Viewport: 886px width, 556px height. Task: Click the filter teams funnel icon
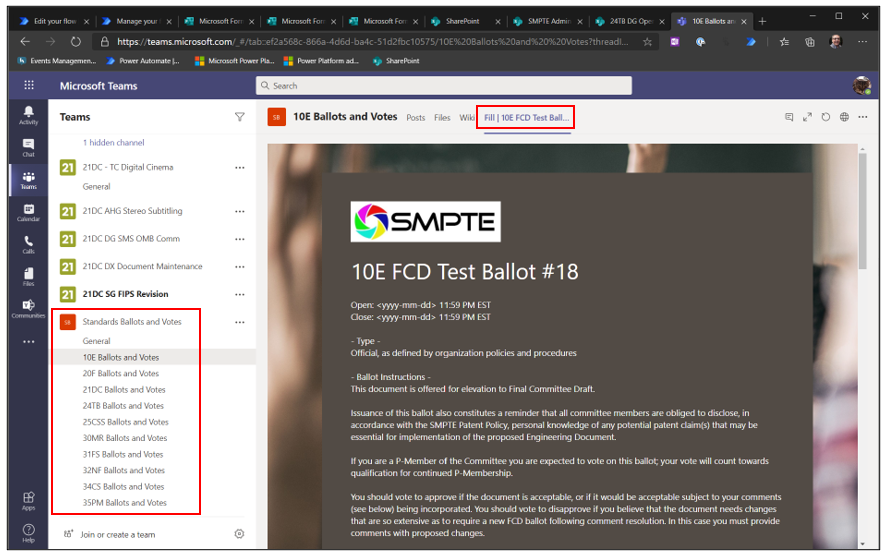pyautogui.click(x=239, y=117)
